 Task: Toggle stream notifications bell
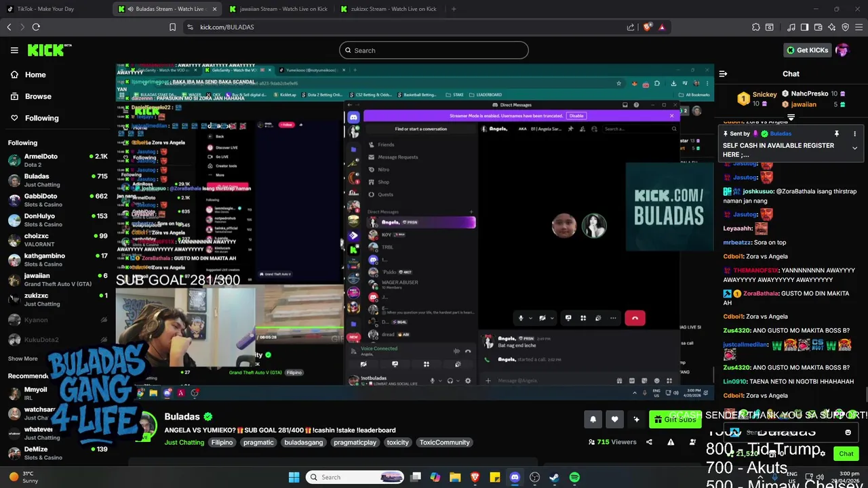coord(593,420)
